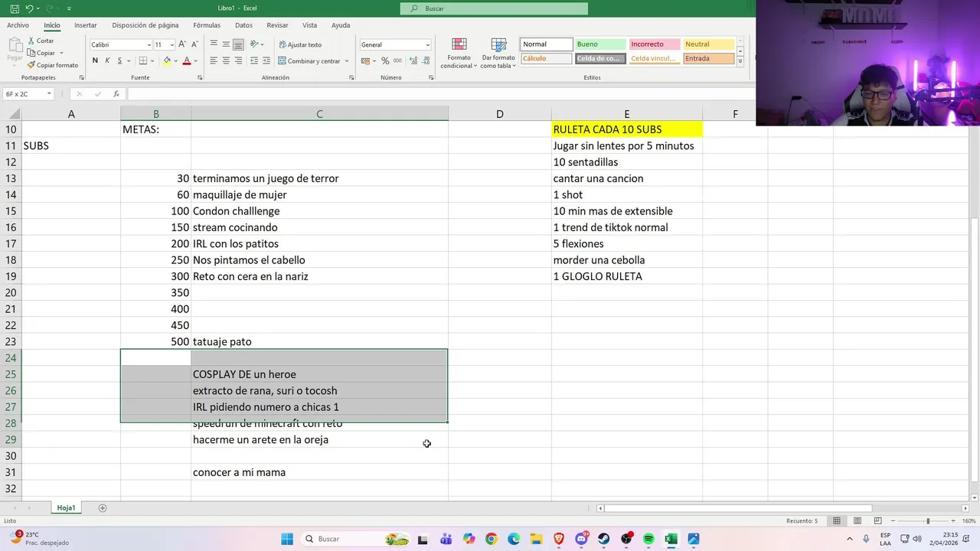Switch to the Vista tab
This screenshot has height=551, width=980.
point(309,25)
